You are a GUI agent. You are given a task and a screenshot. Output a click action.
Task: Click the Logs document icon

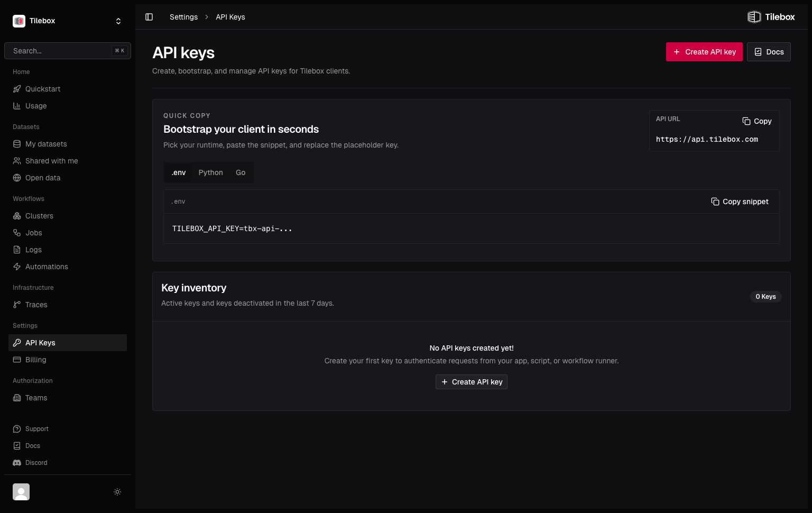tap(17, 250)
